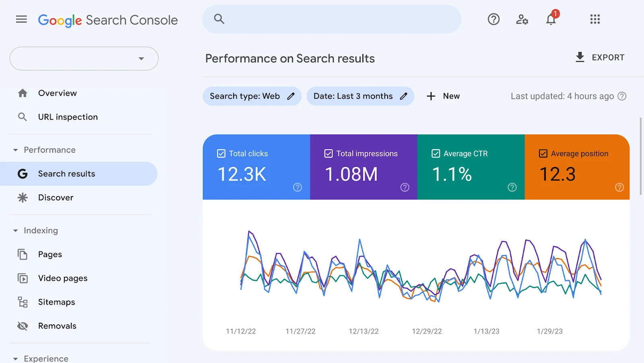Open the help icon in the top bar
This screenshot has width=644, height=363.
pyautogui.click(x=493, y=19)
